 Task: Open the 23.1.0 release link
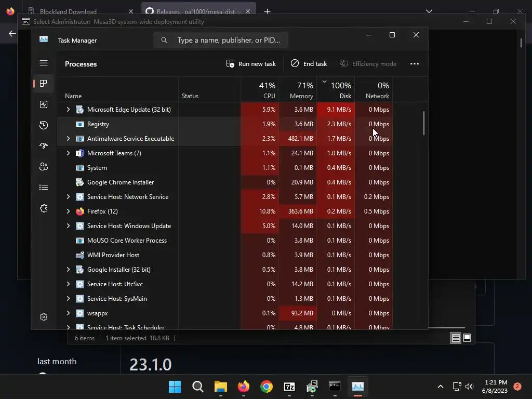tap(150, 365)
